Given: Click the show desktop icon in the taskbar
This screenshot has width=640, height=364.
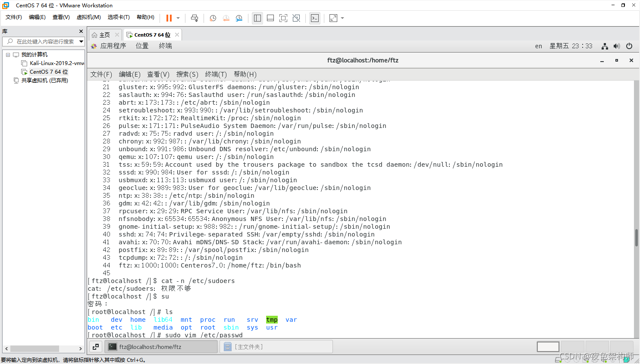Looking at the screenshot, I should (x=96, y=347).
